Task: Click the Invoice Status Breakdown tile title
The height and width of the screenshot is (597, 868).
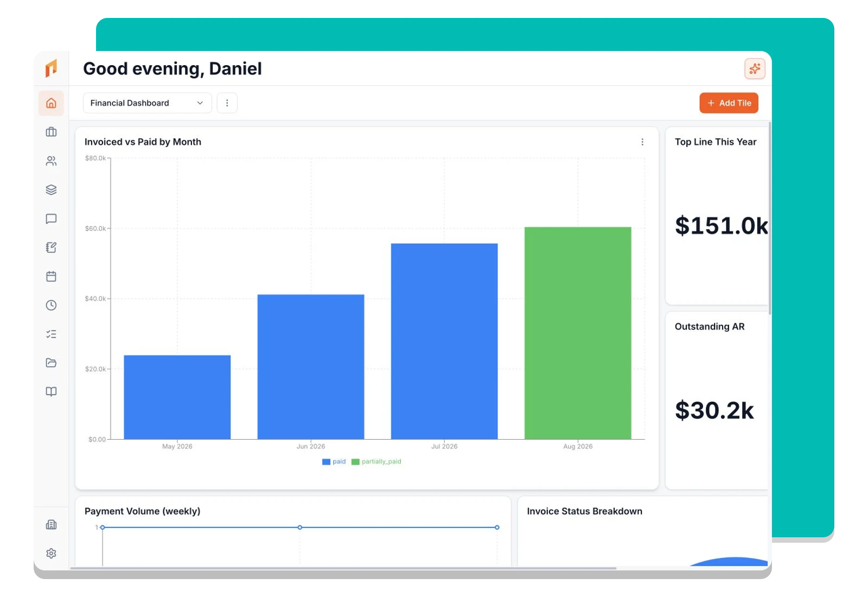Action: (584, 511)
